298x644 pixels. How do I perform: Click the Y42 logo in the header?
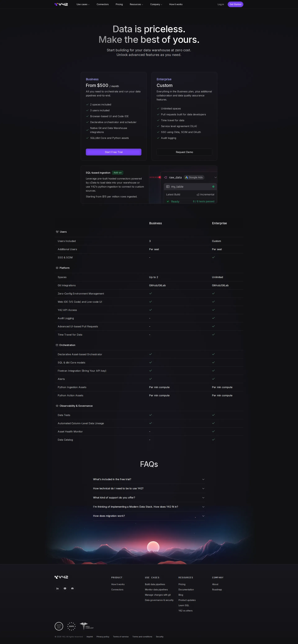61,4
